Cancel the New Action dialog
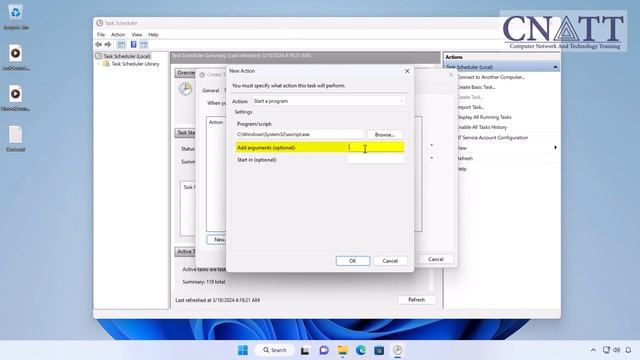The height and width of the screenshot is (360, 640). pyautogui.click(x=390, y=261)
